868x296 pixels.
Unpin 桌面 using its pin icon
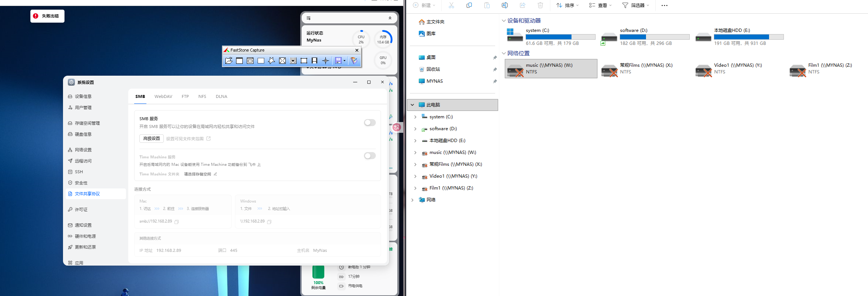click(x=495, y=57)
